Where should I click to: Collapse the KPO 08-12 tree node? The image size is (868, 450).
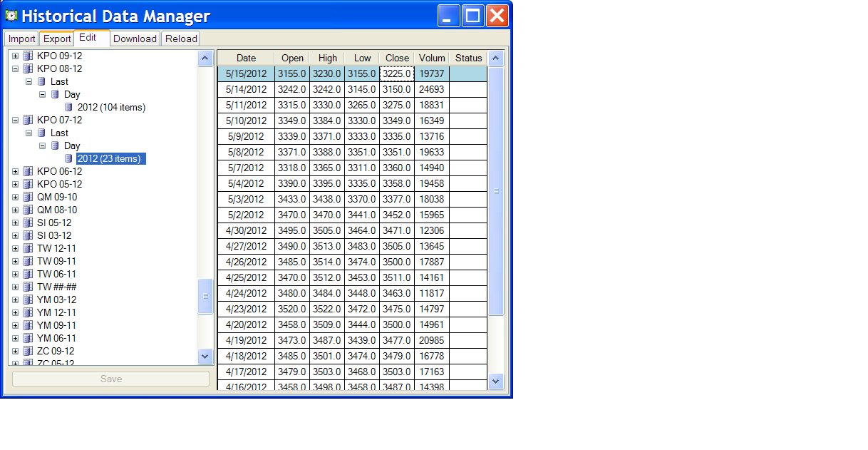[x=16, y=68]
